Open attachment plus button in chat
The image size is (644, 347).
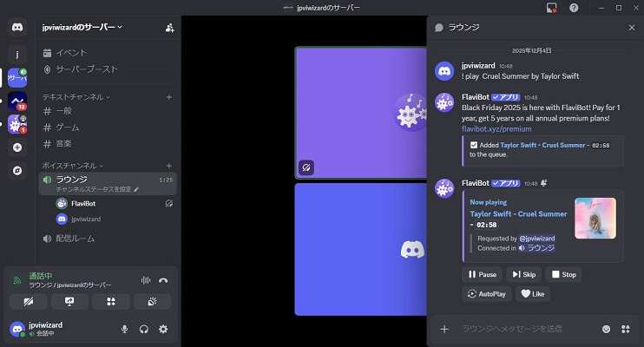(x=444, y=329)
